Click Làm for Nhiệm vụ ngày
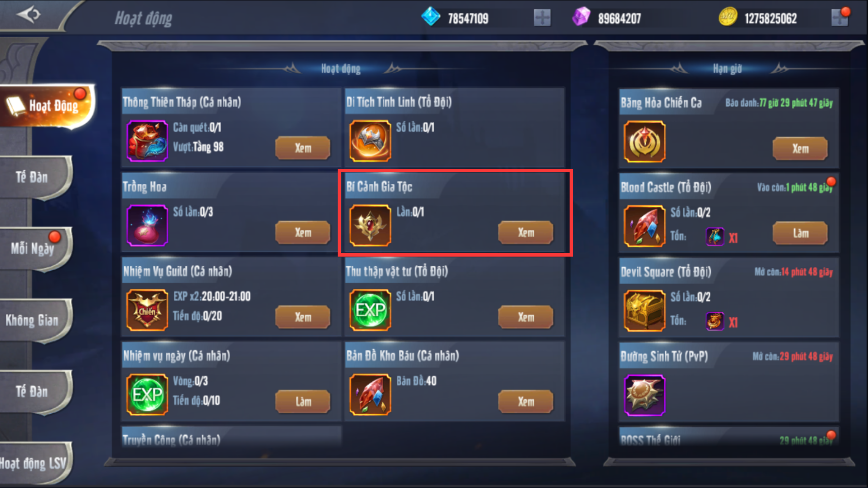 303,402
